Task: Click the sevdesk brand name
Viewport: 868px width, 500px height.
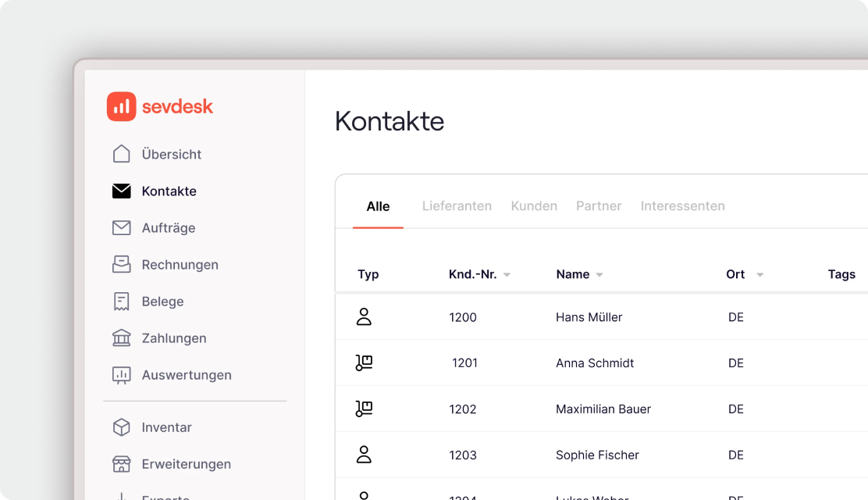Action: click(177, 106)
